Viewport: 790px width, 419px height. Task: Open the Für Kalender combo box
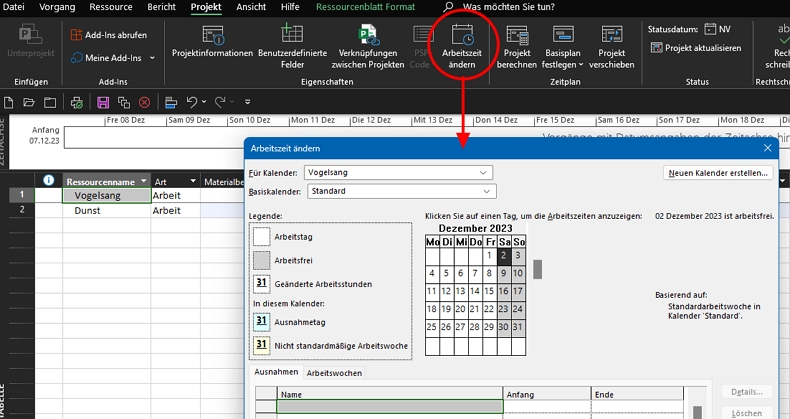pyautogui.click(x=398, y=172)
